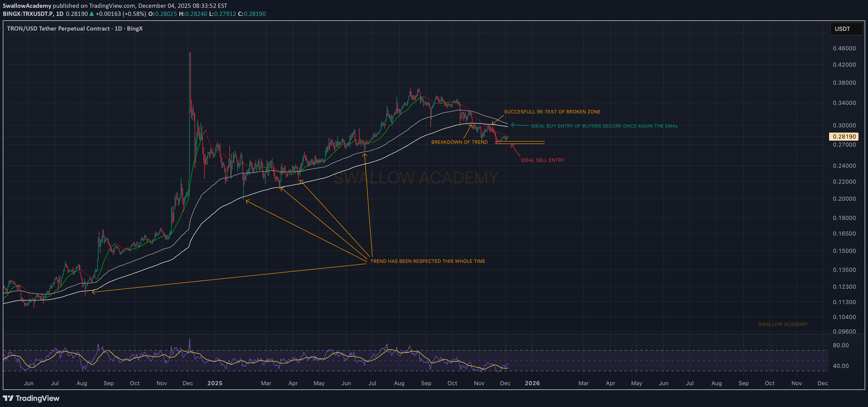Click the 2025 marker on time axis
Screen dimensions: 868x407
pyautogui.click(x=215, y=383)
